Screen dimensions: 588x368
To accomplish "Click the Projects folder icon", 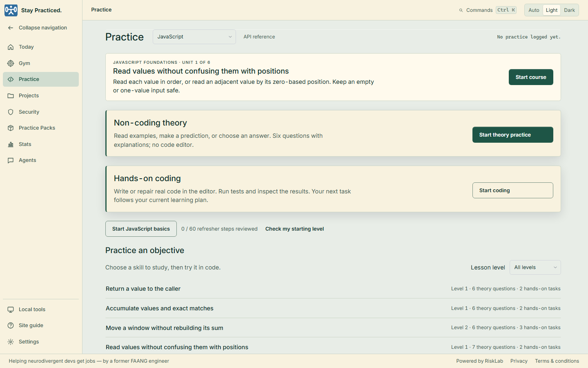I will click(x=11, y=96).
